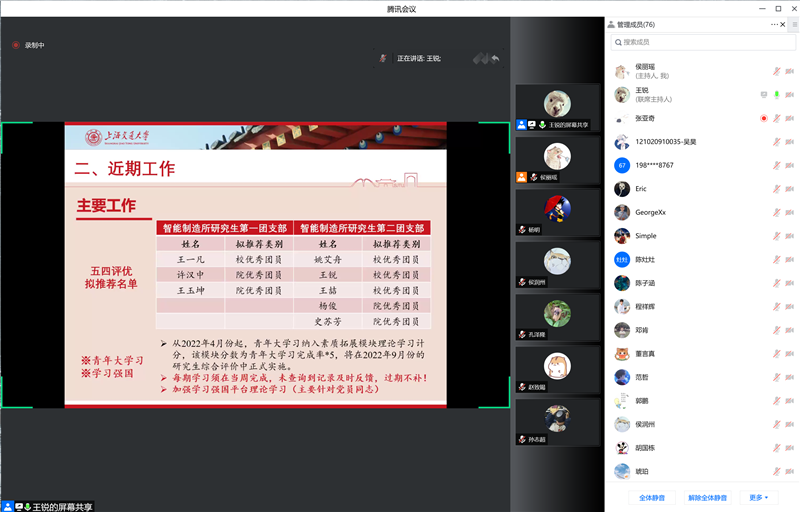Toggle 侯丽瑶's muted microphone in member list
Screen dimensions: 800x512
pos(776,71)
